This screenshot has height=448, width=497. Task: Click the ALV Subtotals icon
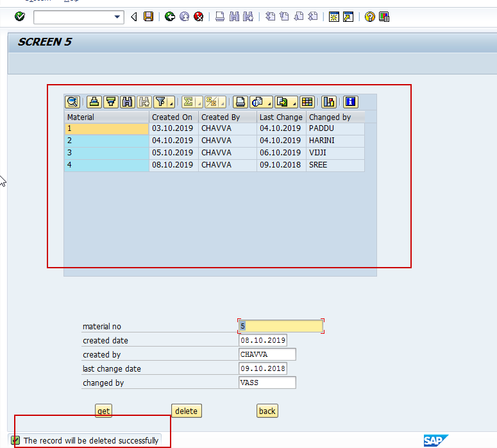coord(212,102)
